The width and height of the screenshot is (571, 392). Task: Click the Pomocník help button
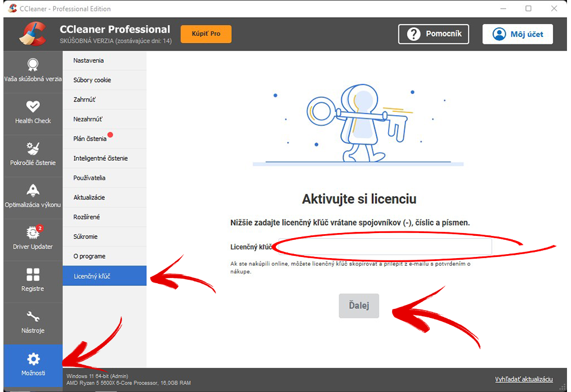[x=433, y=34]
